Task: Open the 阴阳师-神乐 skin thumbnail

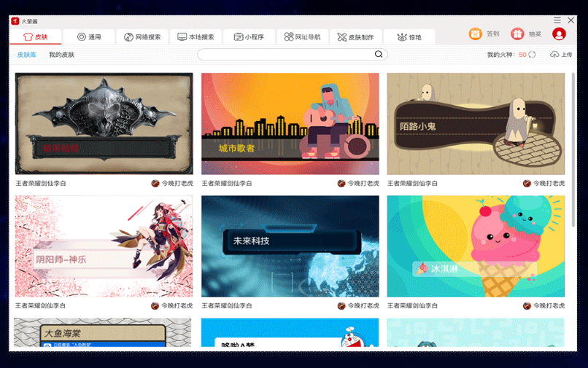Action: click(x=104, y=246)
